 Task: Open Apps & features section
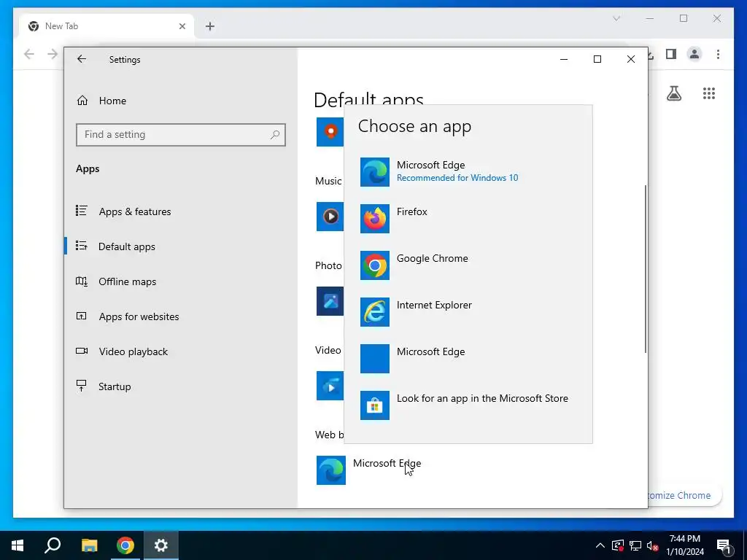181,211
